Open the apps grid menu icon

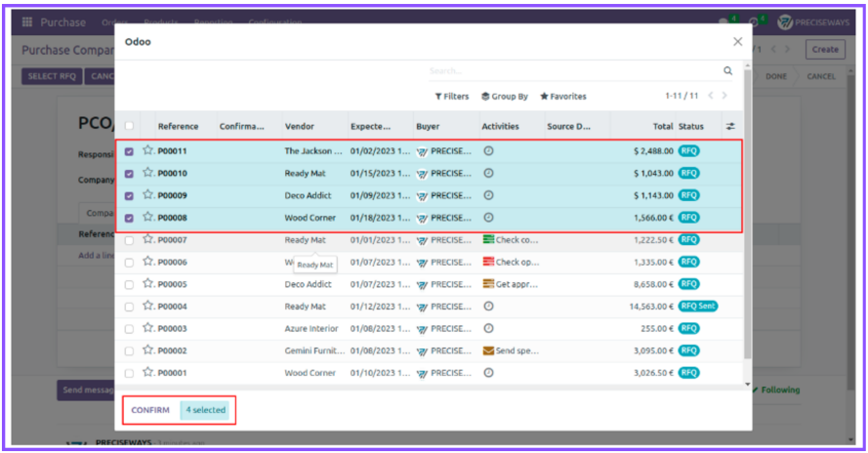pos(27,21)
